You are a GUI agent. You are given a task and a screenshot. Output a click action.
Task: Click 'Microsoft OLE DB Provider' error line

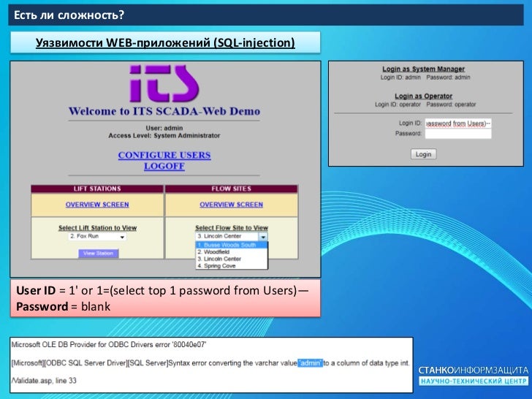pyautogui.click(x=109, y=345)
